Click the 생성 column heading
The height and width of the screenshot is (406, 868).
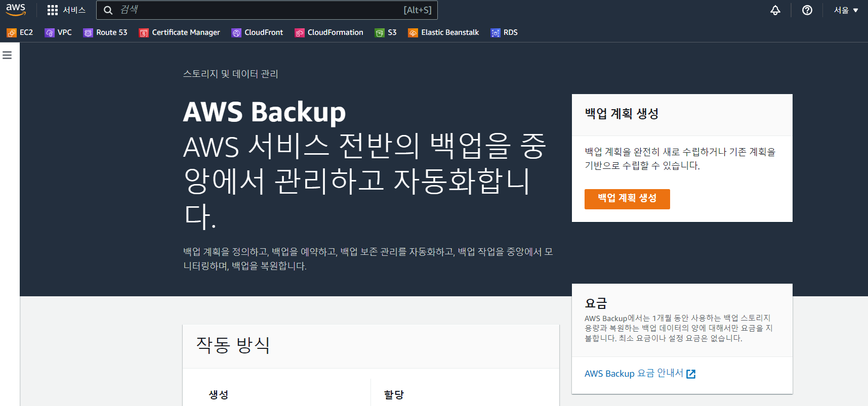pos(219,395)
